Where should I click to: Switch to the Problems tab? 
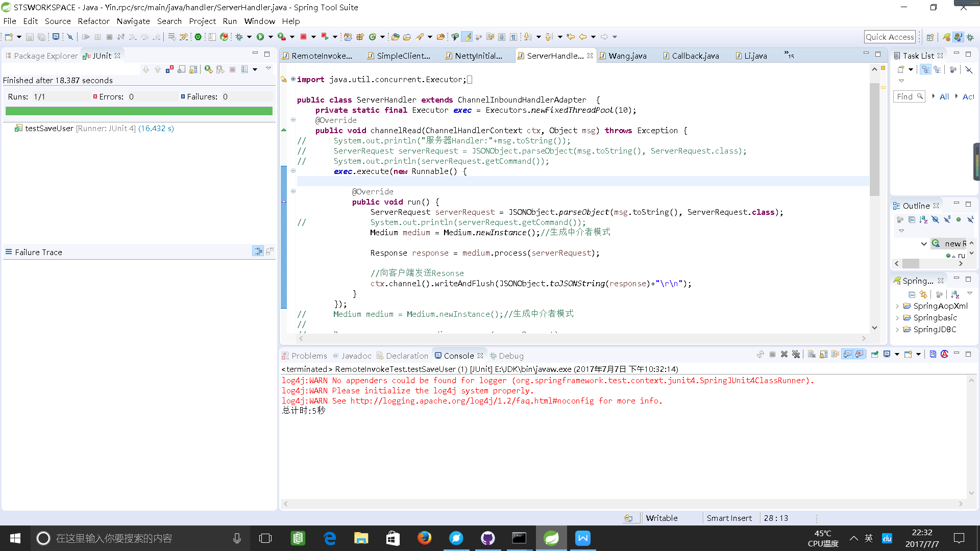[305, 356]
